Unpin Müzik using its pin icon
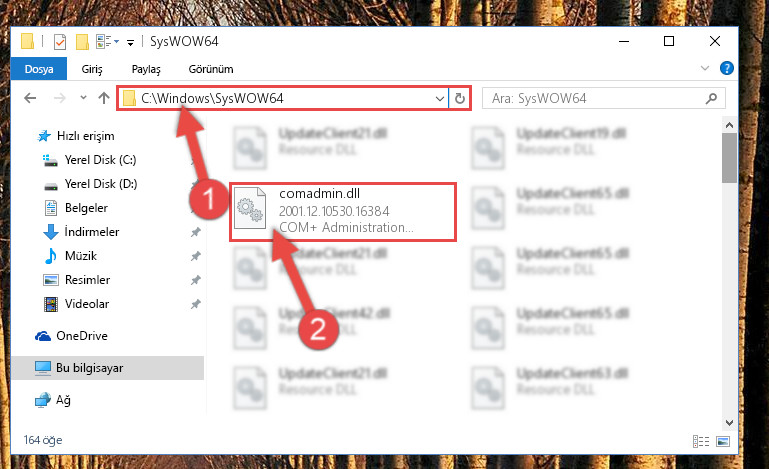Image resolution: width=769 pixels, height=469 pixels. (196, 256)
